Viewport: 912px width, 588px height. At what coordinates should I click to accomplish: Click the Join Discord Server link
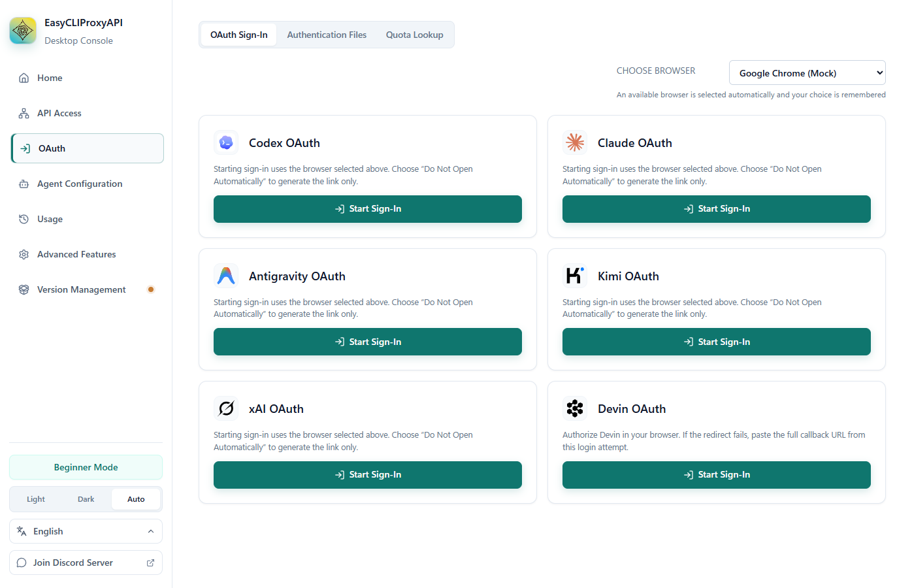86,563
